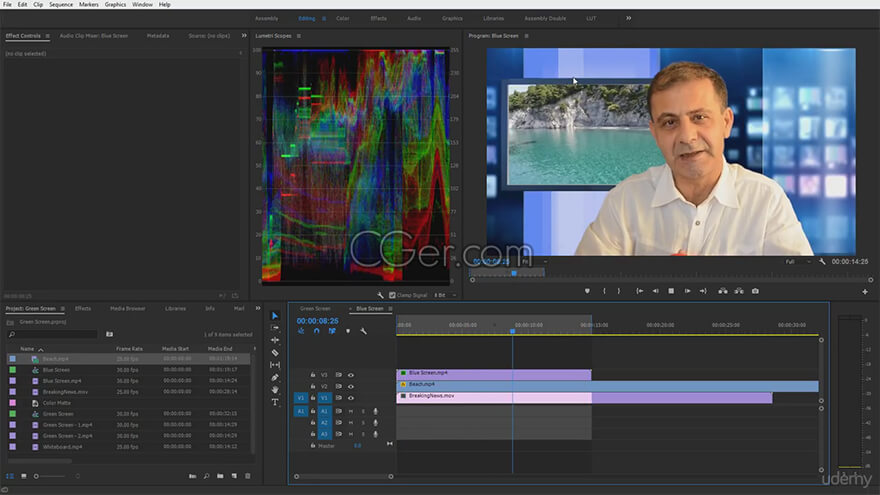Open the 8 Bit dropdown in Lumetri Scopes

pyautogui.click(x=445, y=295)
